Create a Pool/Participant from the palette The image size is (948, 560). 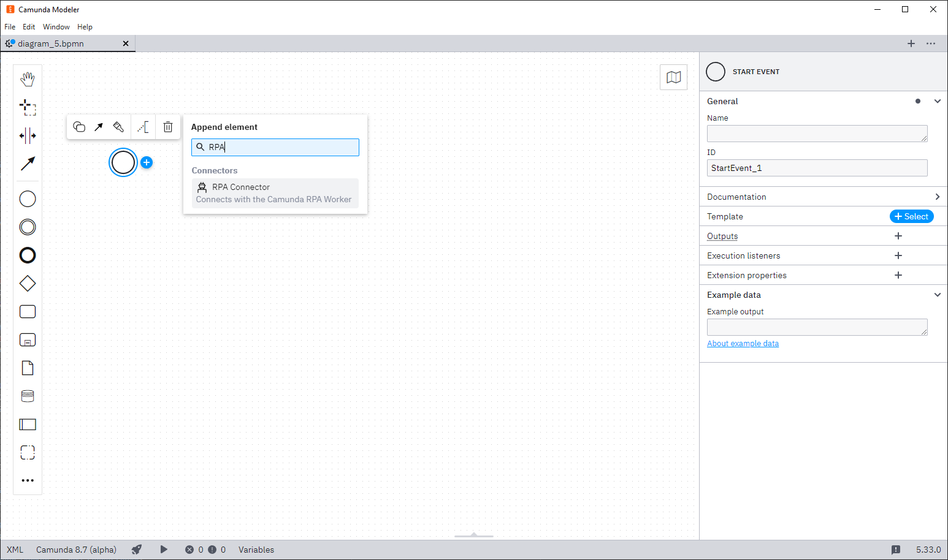click(x=28, y=424)
